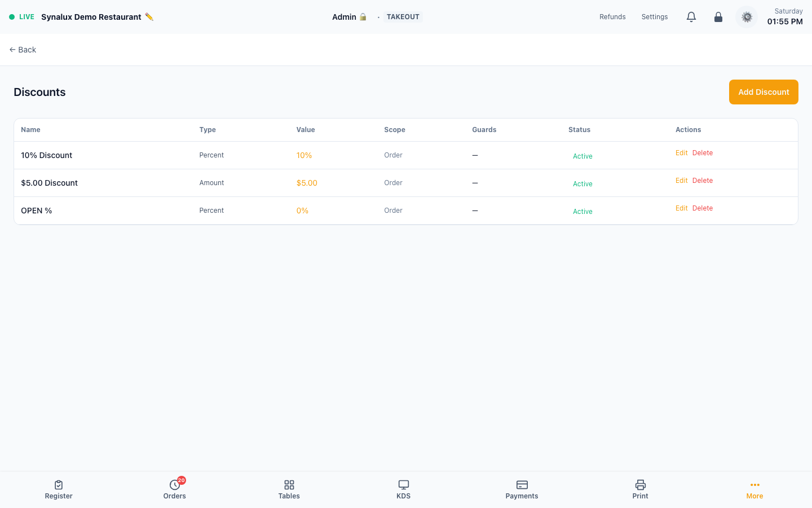Toggle Active status for OPEN %
Viewport: 812px width, 508px height.
coord(582,212)
